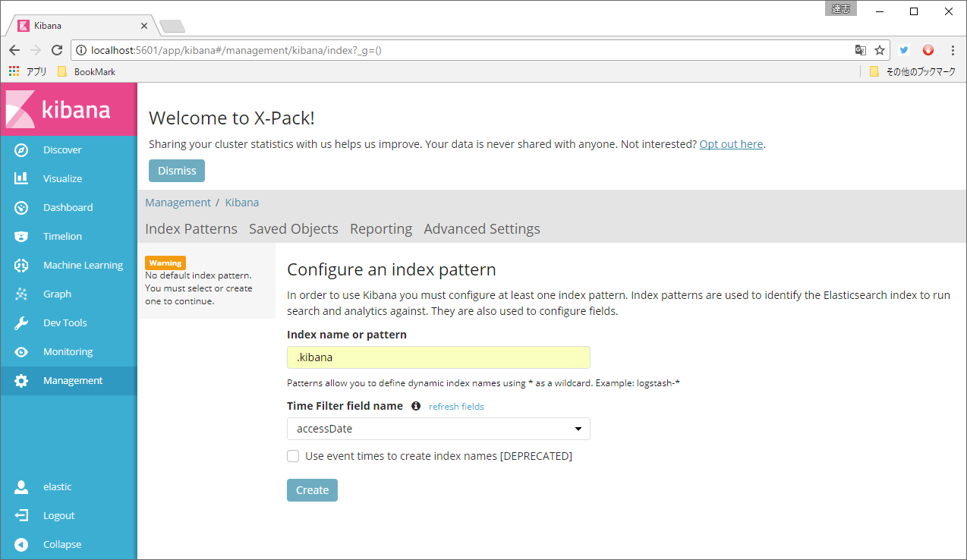Open the apps grid shortcut

click(14, 71)
